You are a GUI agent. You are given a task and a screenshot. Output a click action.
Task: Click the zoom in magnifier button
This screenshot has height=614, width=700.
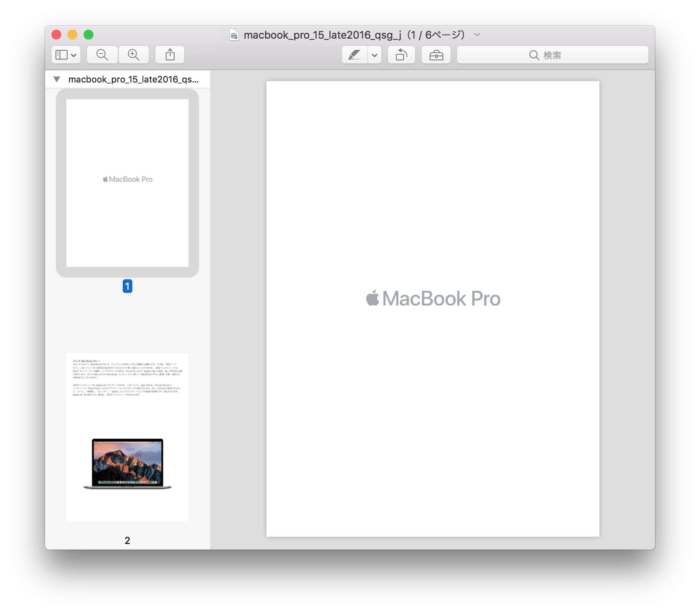[x=134, y=55]
